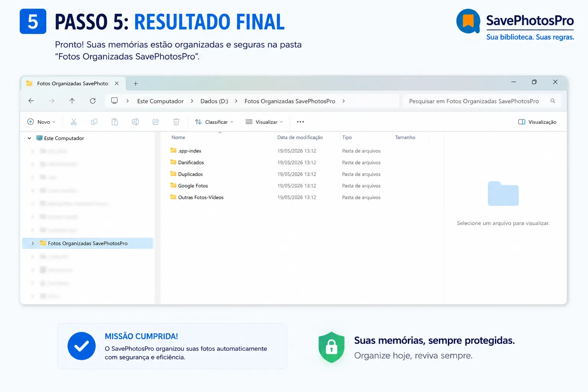Viewport: 588px width, 392px height.
Task: Click the search magnifier icon
Action: pyautogui.click(x=553, y=101)
